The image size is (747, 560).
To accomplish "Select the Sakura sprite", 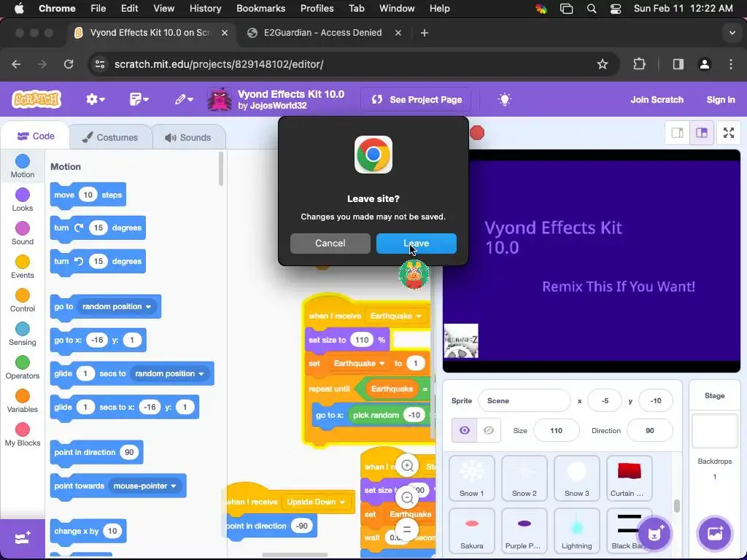I will click(472, 531).
